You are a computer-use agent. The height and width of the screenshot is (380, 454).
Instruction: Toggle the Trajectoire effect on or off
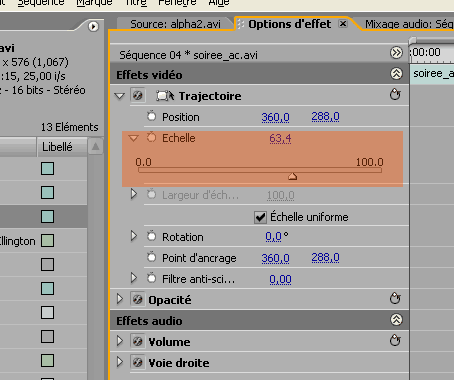(x=138, y=96)
